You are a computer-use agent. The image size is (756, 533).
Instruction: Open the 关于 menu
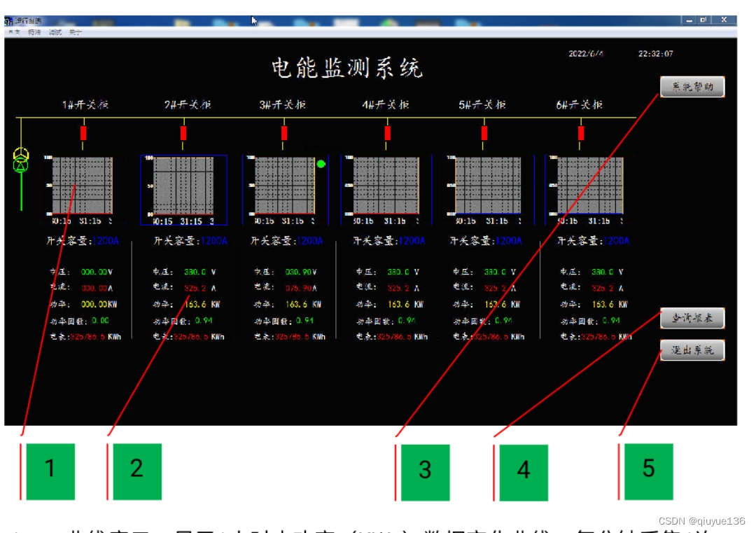click(73, 31)
